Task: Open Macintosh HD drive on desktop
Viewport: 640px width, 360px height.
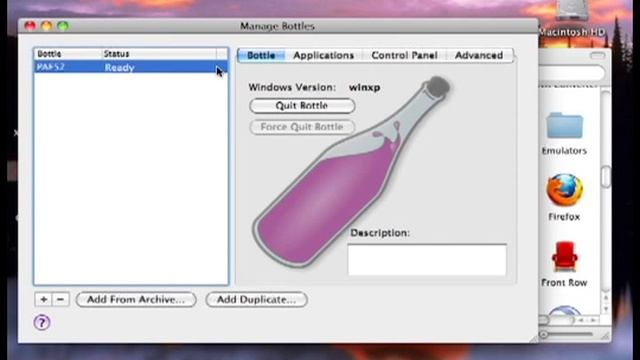Action: (572, 18)
